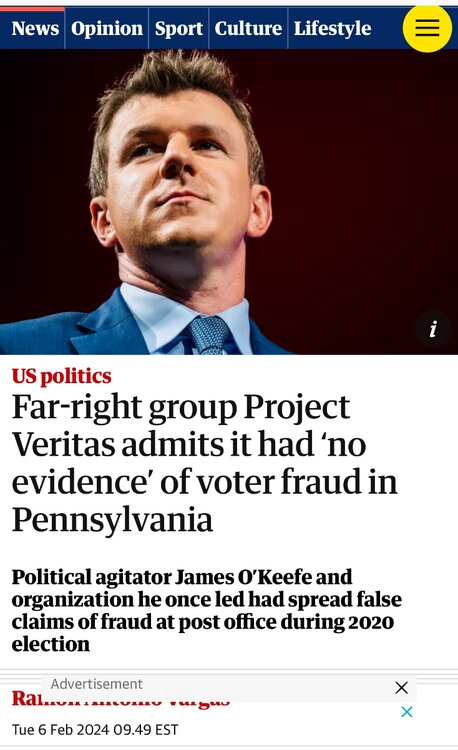Select the standfirst paragraph about James O'Keefe
This screenshot has width=458, height=750.
coord(207,610)
